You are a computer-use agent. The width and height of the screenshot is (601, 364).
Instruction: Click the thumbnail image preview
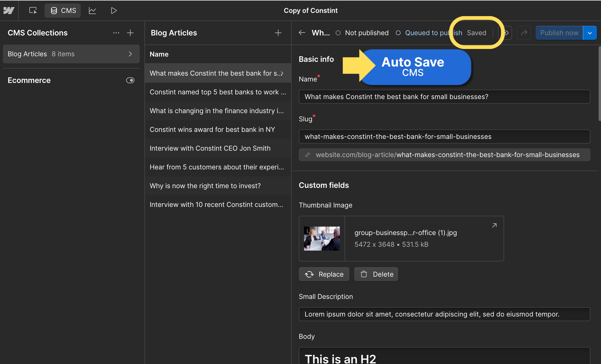(x=322, y=238)
